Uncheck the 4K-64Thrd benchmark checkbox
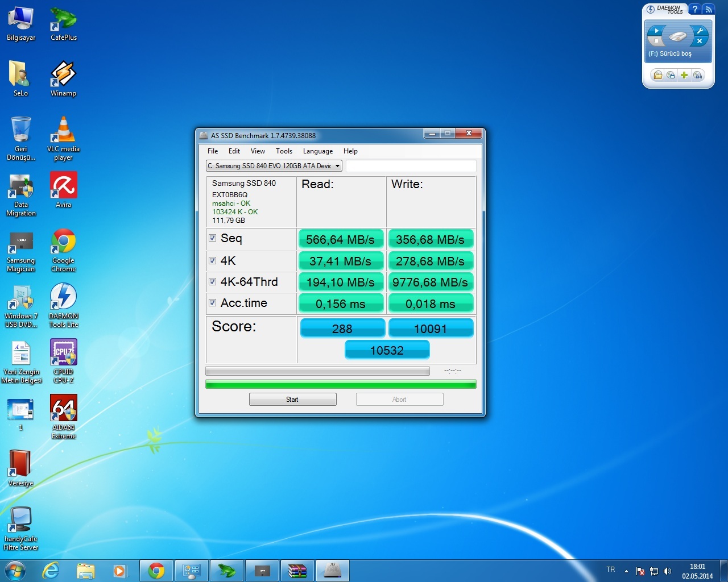Image resolution: width=728 pixels, height=582 pixels. click(212, 281)
